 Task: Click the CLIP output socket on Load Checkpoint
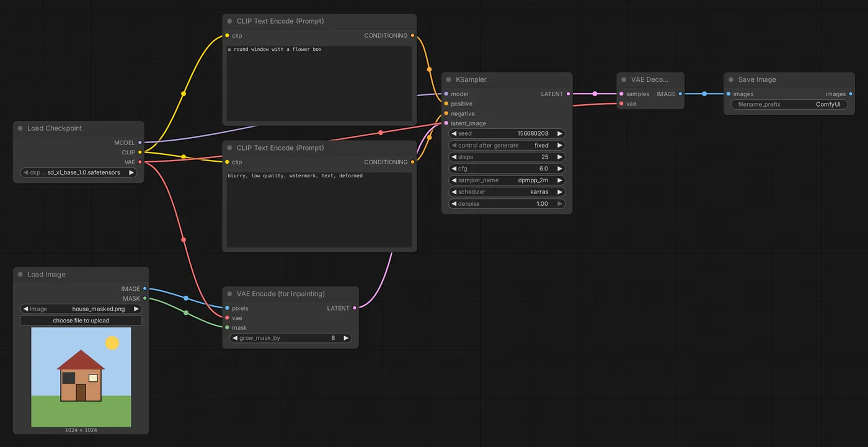140,152
